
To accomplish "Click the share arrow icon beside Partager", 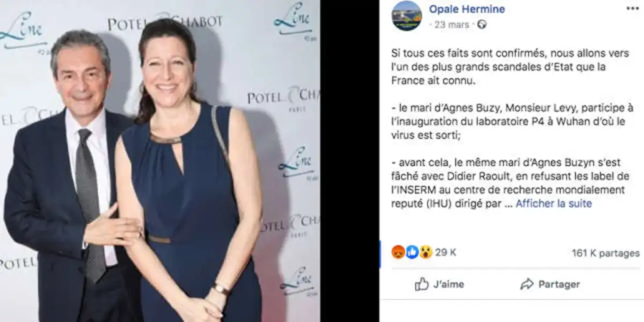I will (x=527, y=284).
